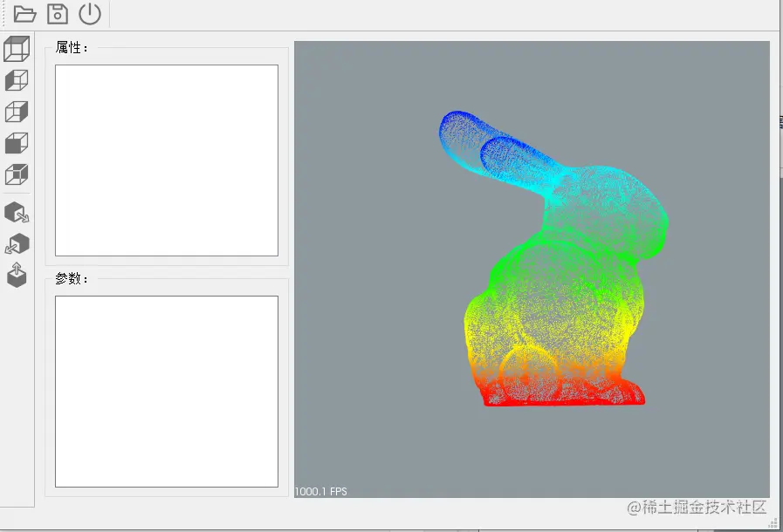783x532 pixels.
Task: Click the cube with outward arrow icon
Action: (17, 213)
